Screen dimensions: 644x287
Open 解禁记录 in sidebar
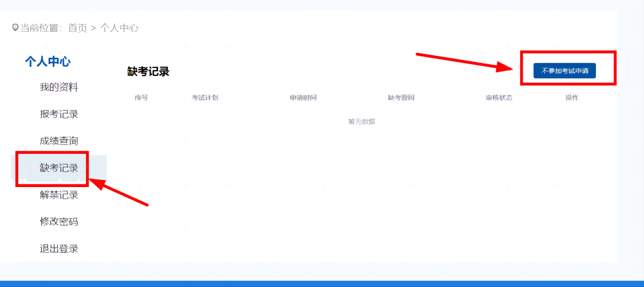point(59,195)
